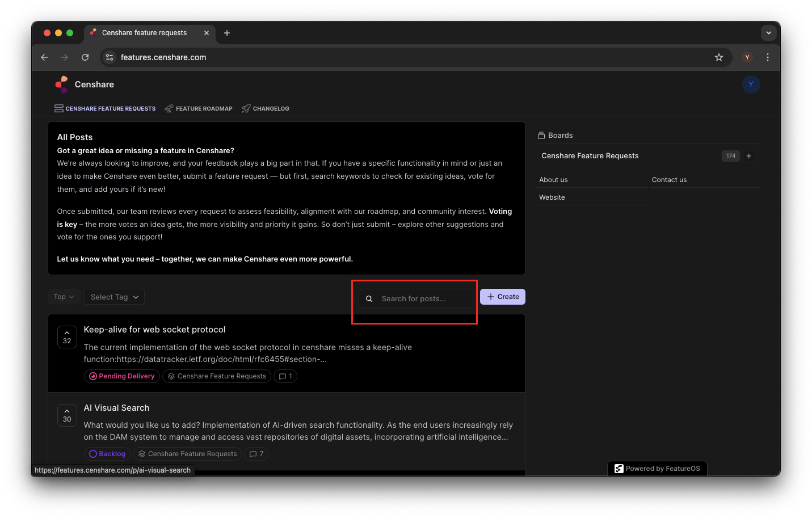Open the Top sorting dropdown
Image resolution: width=812 pixels, height=518 pixels.
tap(64, 296)
